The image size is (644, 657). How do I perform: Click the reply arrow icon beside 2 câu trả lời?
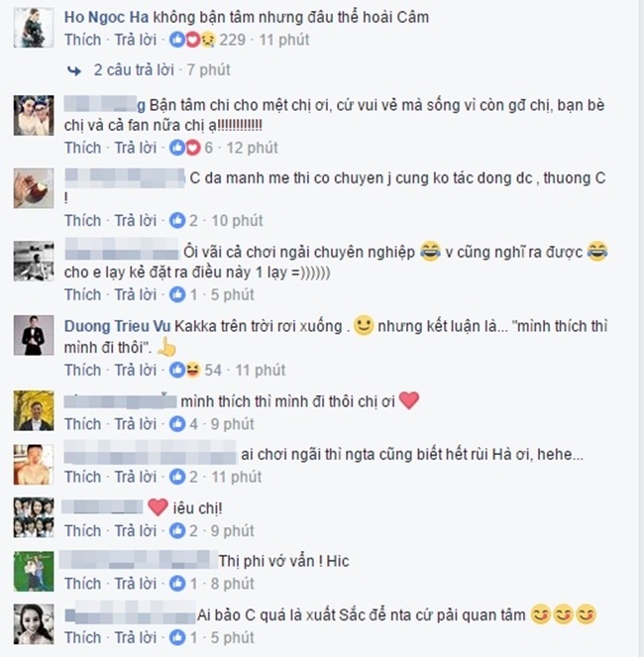tap(74, 70)
